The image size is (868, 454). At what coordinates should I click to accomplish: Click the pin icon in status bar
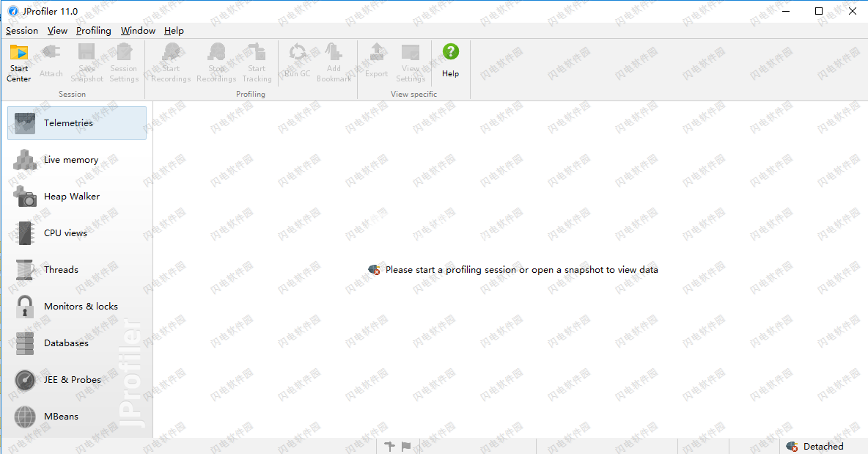(x=390, y=446)
